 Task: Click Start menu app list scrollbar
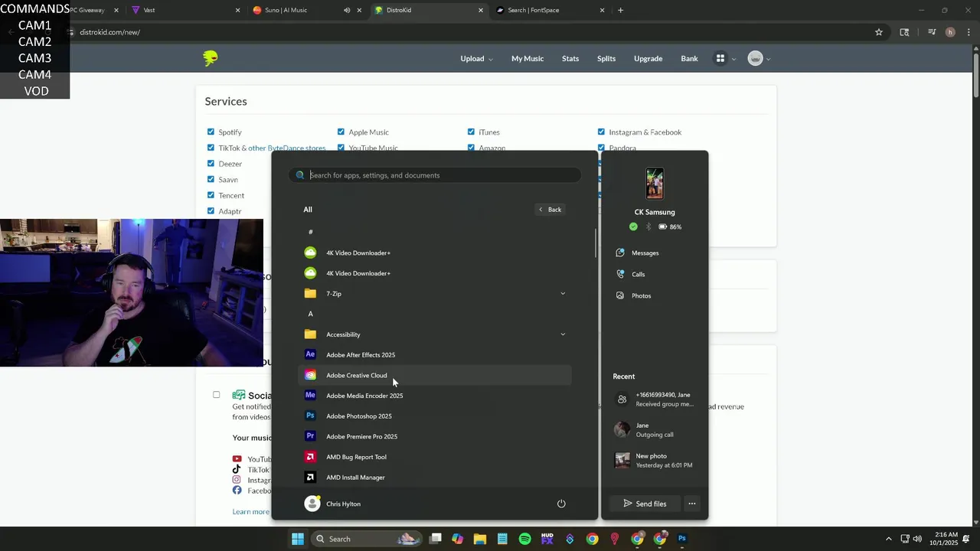pos(595,243)
